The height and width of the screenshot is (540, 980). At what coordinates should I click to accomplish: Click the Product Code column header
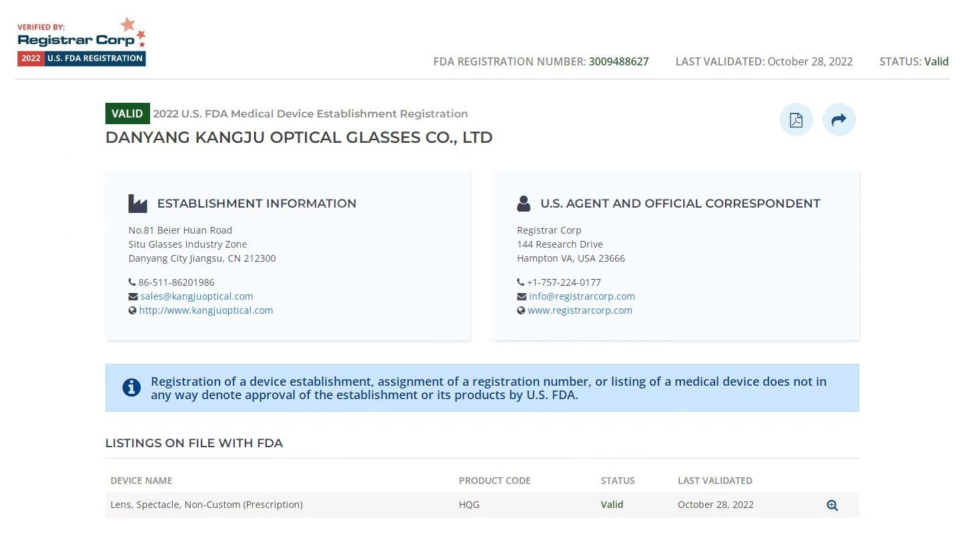[x=494, y=481]
